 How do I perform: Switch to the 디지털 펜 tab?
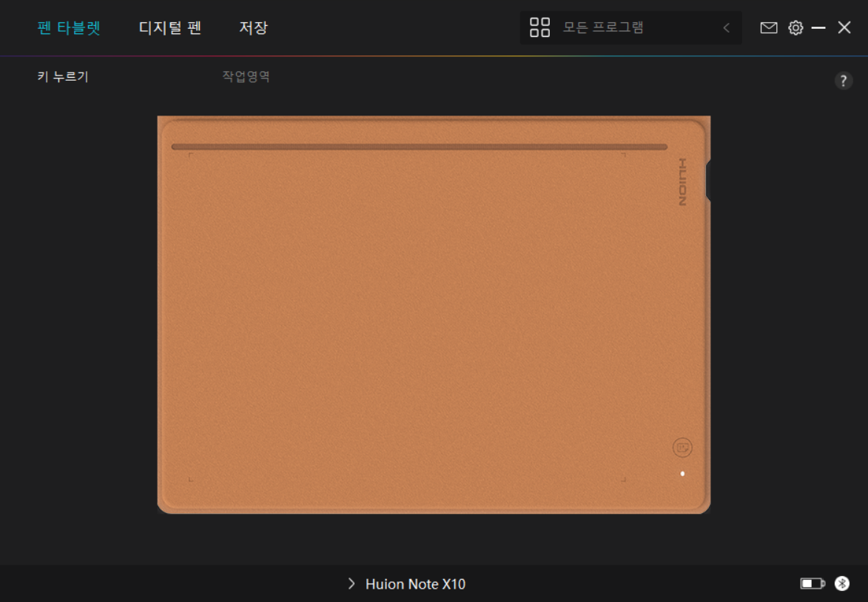pyautogui.click(x=170, y=28)
